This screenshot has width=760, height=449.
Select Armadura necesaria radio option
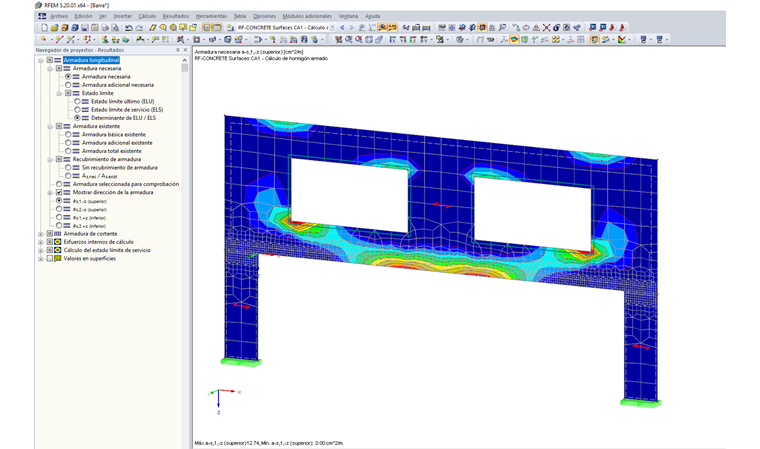(x=68, y=77)
